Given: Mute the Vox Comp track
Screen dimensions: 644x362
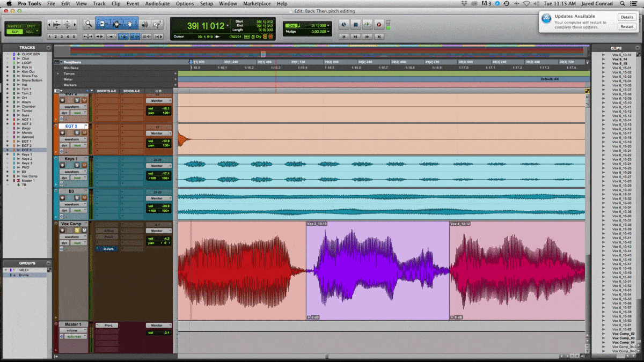Looking at the screenshot, I should 84,231.
